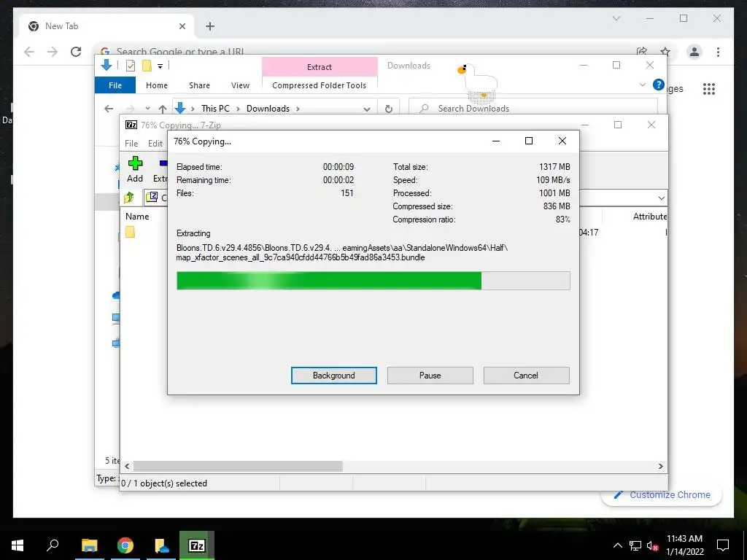Open the 7-Zip Edit menu
This screenshot has height=560, width=747.
(x=155, y=144)
